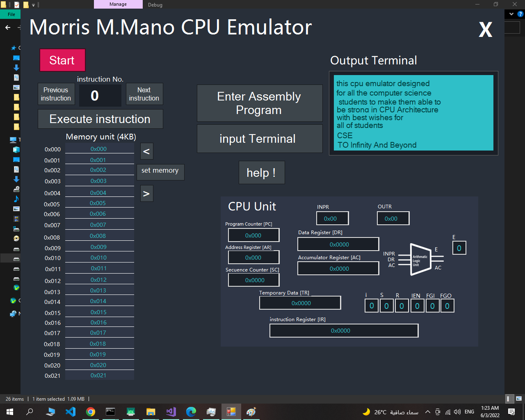Open the File menu
Viewport: 525px width, 420px height.
10,14
